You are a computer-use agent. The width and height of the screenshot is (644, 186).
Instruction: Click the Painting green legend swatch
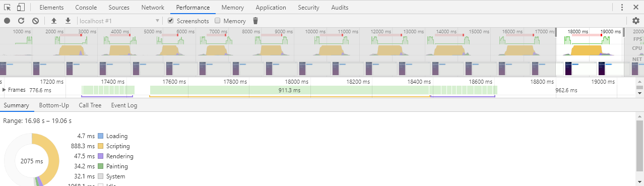click(x=100, y=166)
